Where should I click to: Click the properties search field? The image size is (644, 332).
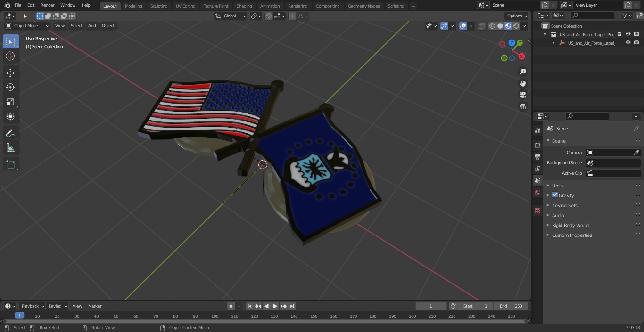[587, 116]
